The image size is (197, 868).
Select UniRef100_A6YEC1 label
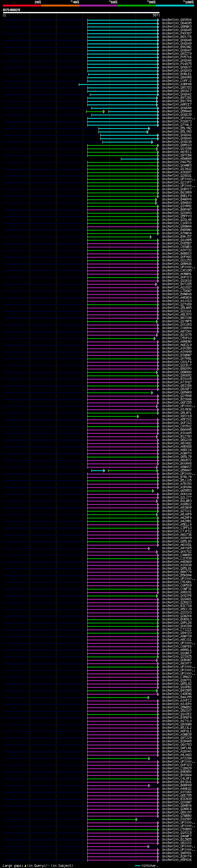click(177, 152)
